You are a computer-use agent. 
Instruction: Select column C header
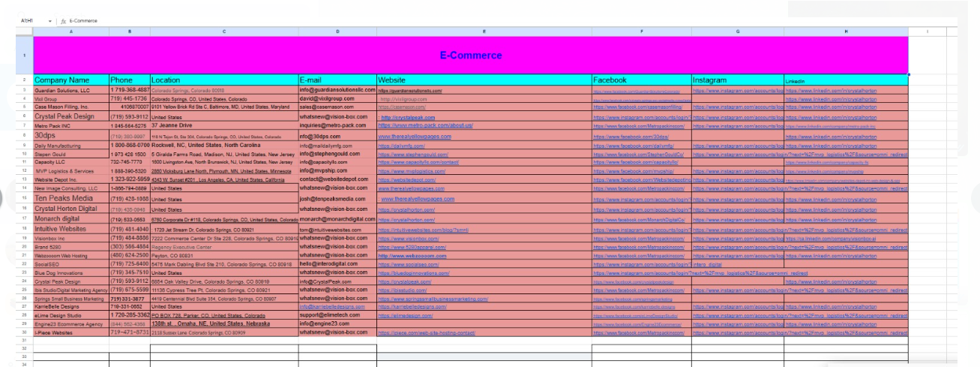pos(224,31)
